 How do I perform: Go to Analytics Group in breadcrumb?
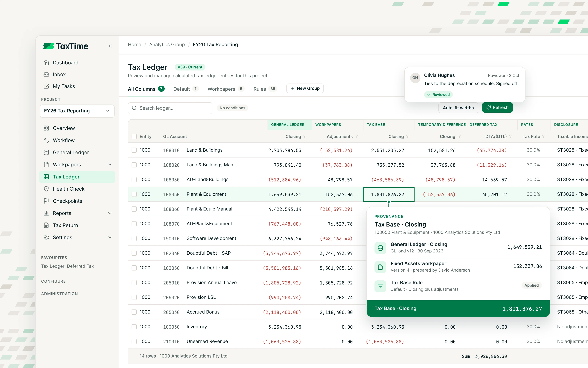pos(167,45)
